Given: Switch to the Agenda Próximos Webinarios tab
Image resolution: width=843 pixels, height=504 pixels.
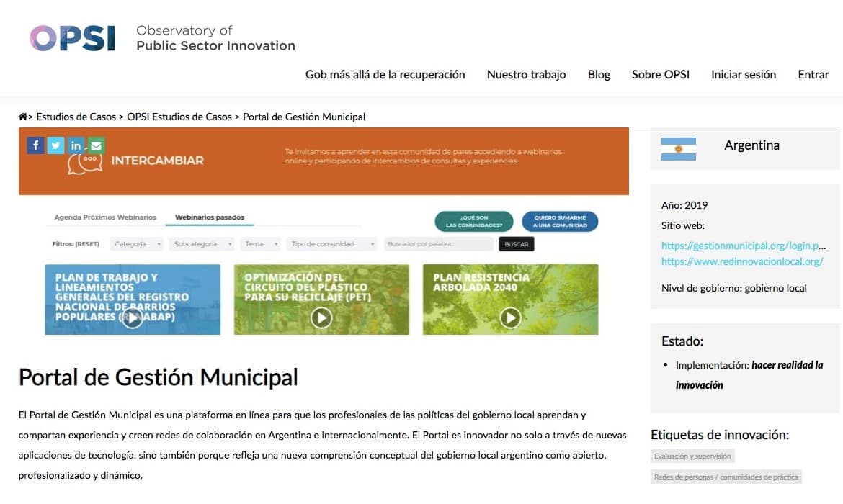Looking at the screenshot, I should [x=105, y=216].
